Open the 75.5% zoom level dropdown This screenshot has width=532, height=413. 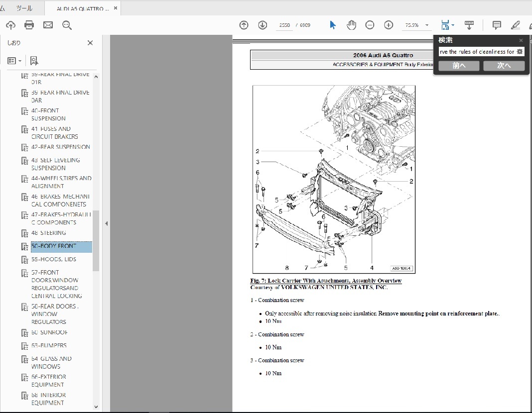[427, 25]
